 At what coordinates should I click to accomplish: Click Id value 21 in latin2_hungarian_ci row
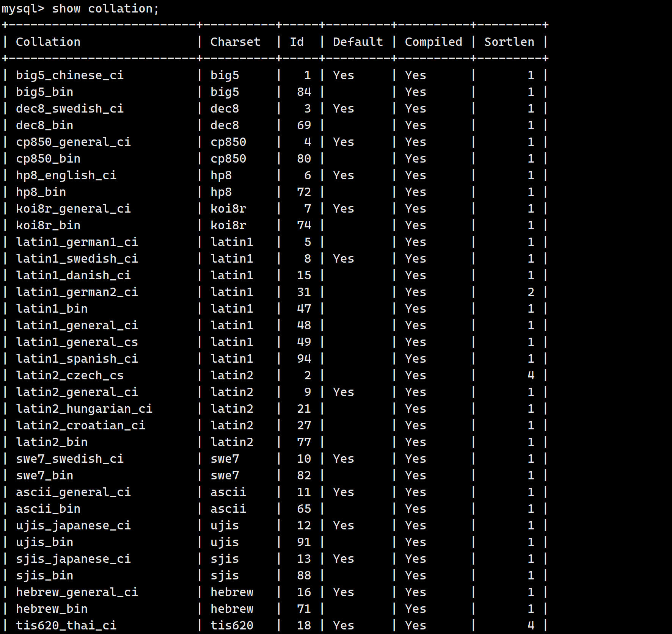pos(304,409)
